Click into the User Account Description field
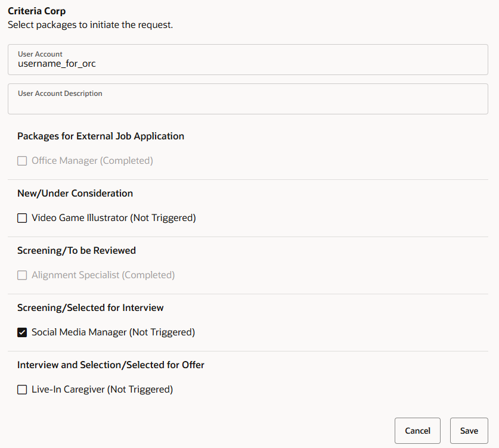 point(248,99)
